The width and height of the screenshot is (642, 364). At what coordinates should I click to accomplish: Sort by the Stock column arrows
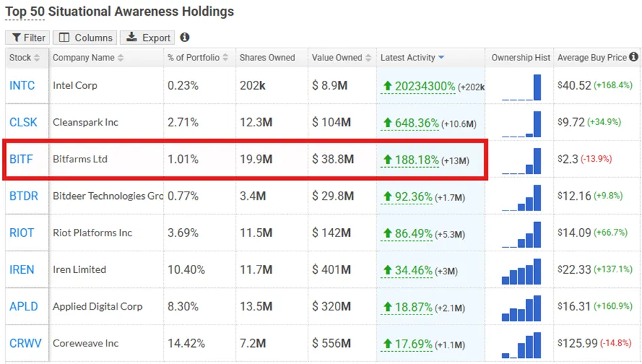pyautogui.click(x=37, y=58)
